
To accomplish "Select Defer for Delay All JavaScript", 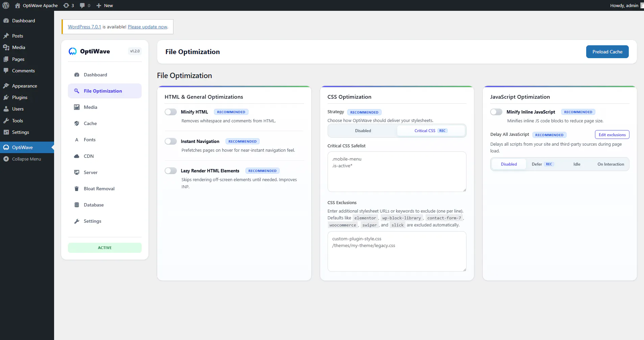I will tap(543, 164).
